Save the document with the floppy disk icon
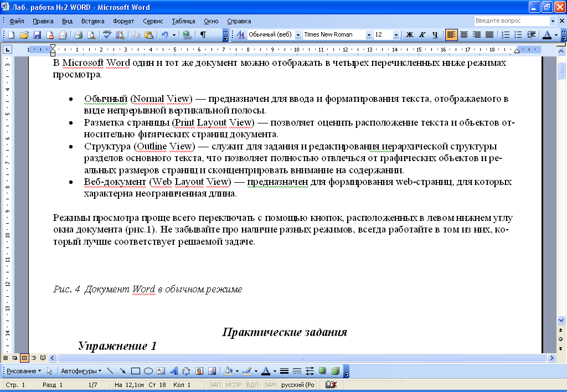Viewport: 567px width, 392px height. [x=37, y=35]
